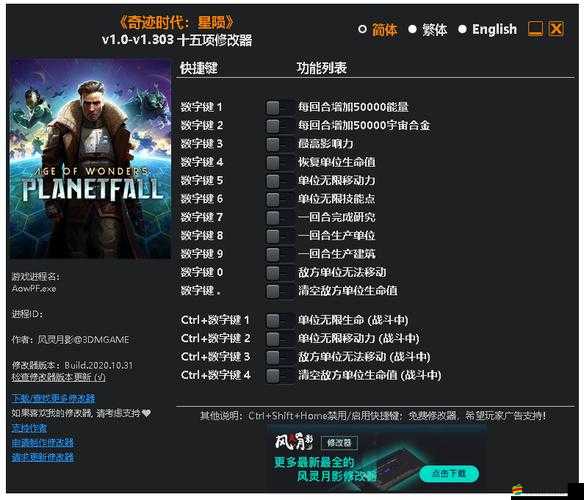Open the 请求更新修改器 link
Viewport: 584px width, 500px height.
[42, 457]
